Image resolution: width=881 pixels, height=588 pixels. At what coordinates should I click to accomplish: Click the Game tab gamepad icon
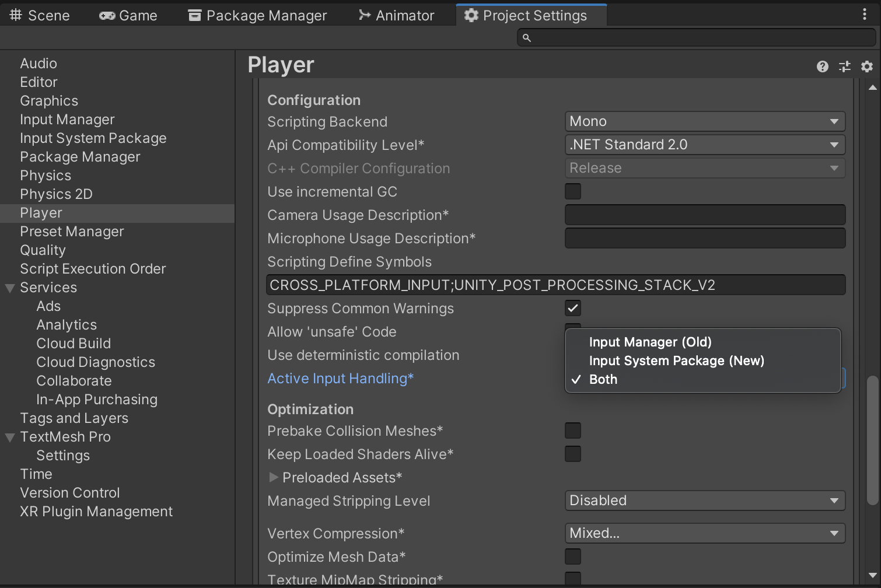pos(107,15)
